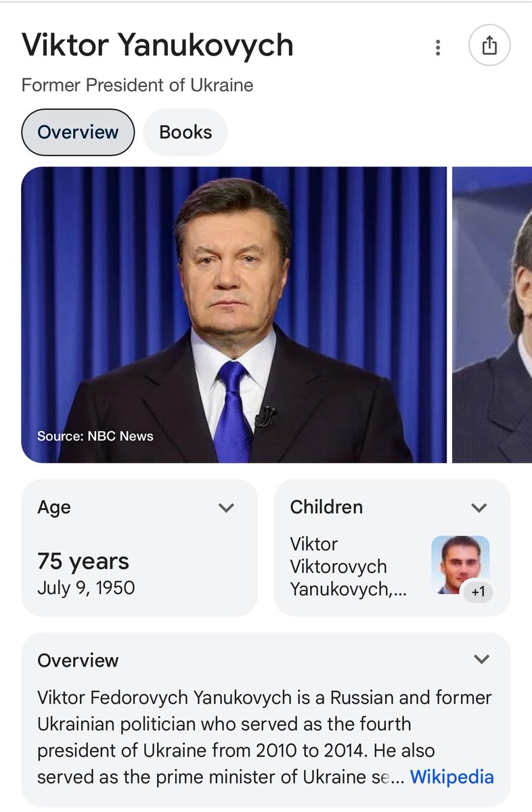
Task: Tap the Viktor Viktorovych Yanukovych name
Action: (338, 566)
